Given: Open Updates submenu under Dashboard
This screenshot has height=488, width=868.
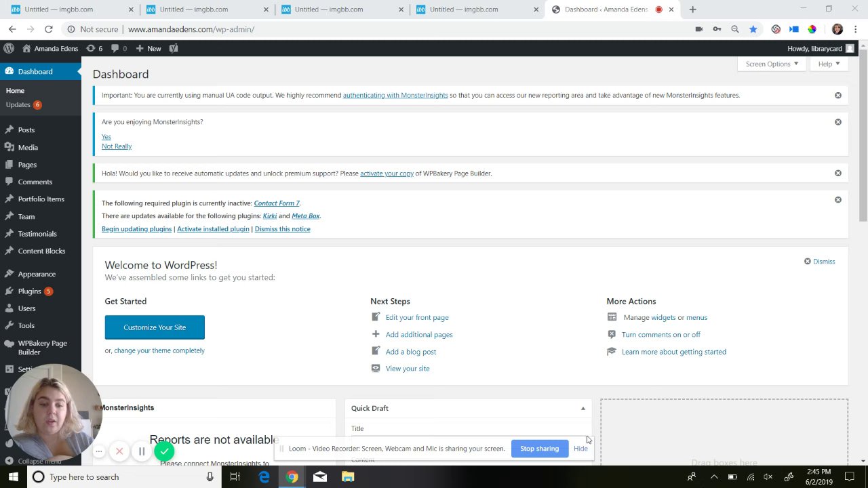Looking at the screenshot, I should click(23, 104).
